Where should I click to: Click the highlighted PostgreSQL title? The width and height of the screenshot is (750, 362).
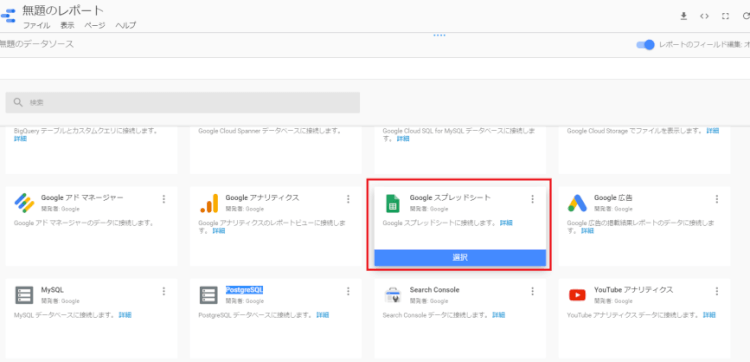(x=244, y=289)
